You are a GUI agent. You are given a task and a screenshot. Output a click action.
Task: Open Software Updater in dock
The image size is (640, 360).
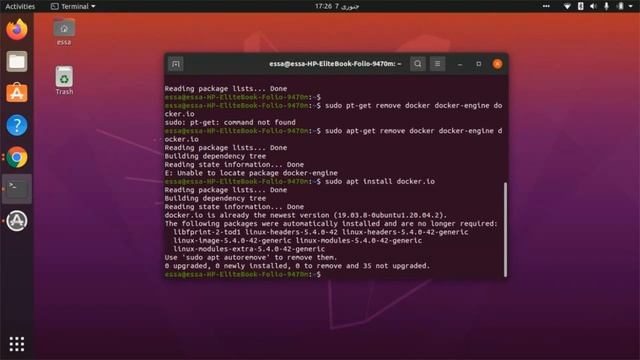17,221
